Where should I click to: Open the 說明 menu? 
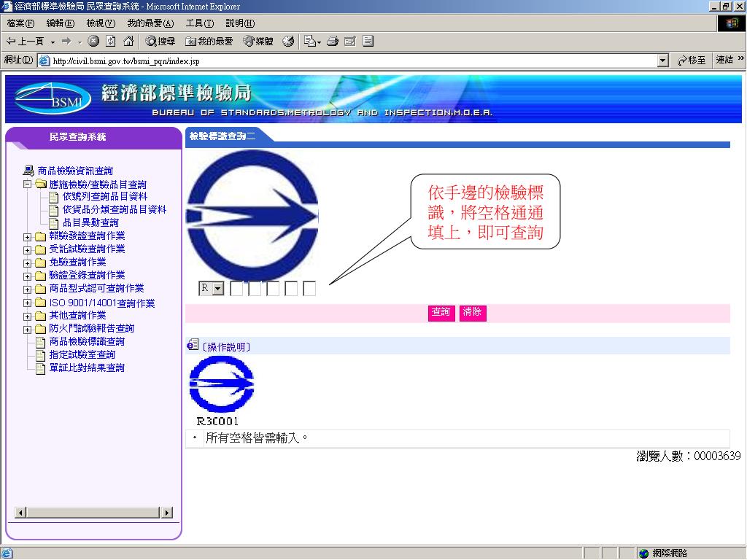tap(240, 23)
